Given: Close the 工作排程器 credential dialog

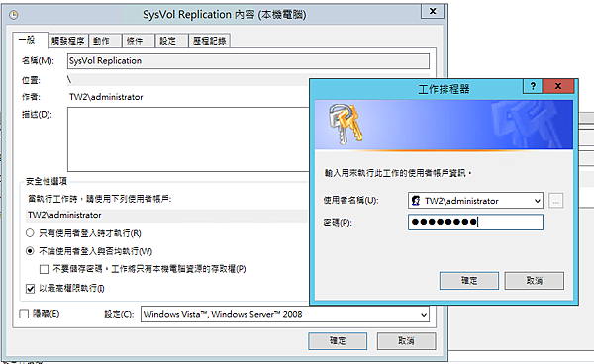Looking at the screenshot, I should tap(558, 86).
